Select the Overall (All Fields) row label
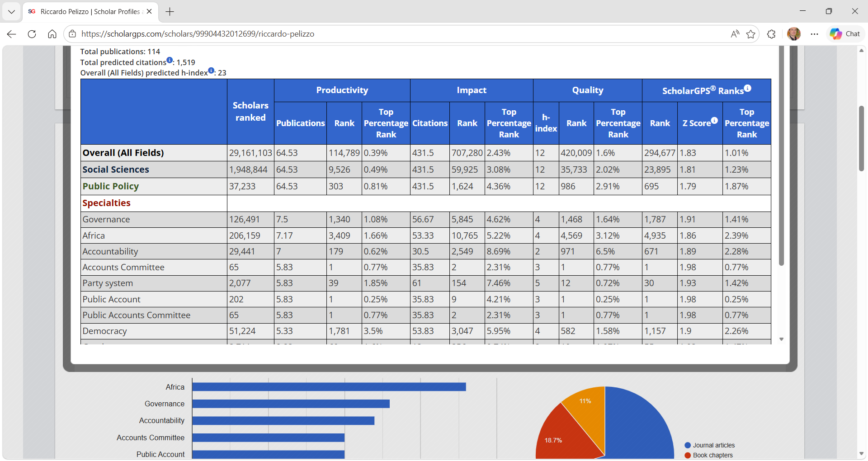The image size is (868, 461). click(123, 153)
